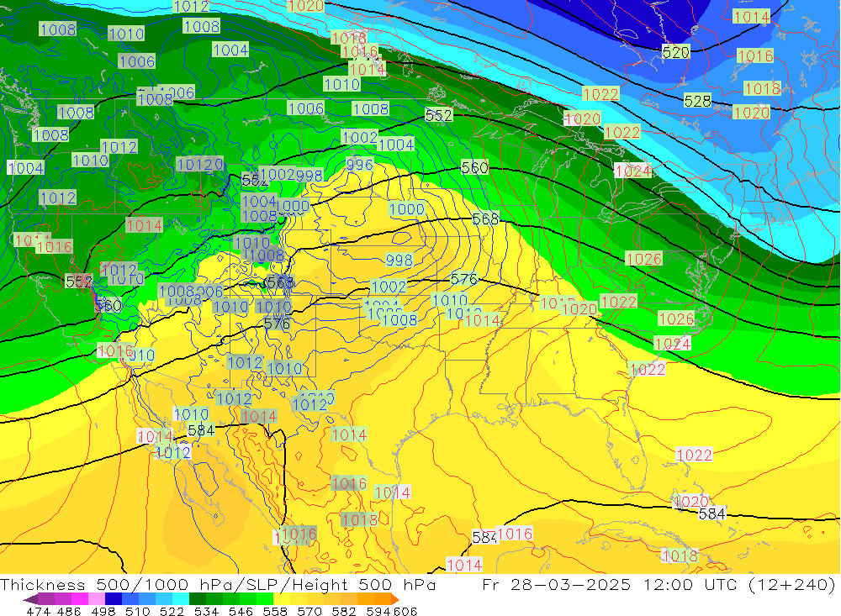
Task: Select the legend value 534
Action: pos(207,611)
